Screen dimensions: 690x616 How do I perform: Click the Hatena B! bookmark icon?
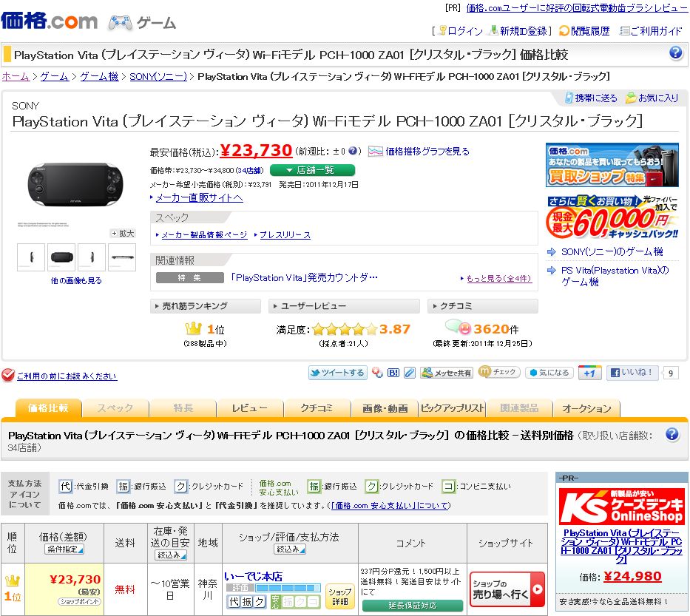coord(393,373)
